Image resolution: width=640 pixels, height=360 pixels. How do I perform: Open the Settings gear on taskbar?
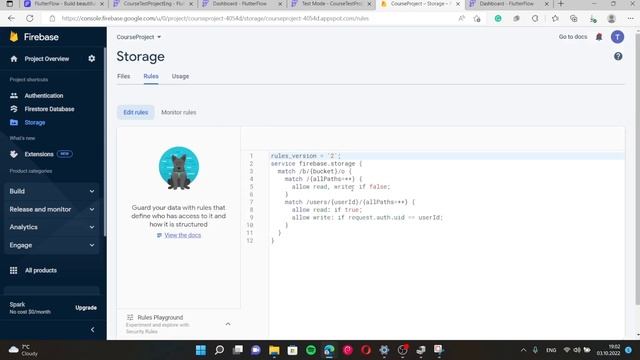pos(384,350)
